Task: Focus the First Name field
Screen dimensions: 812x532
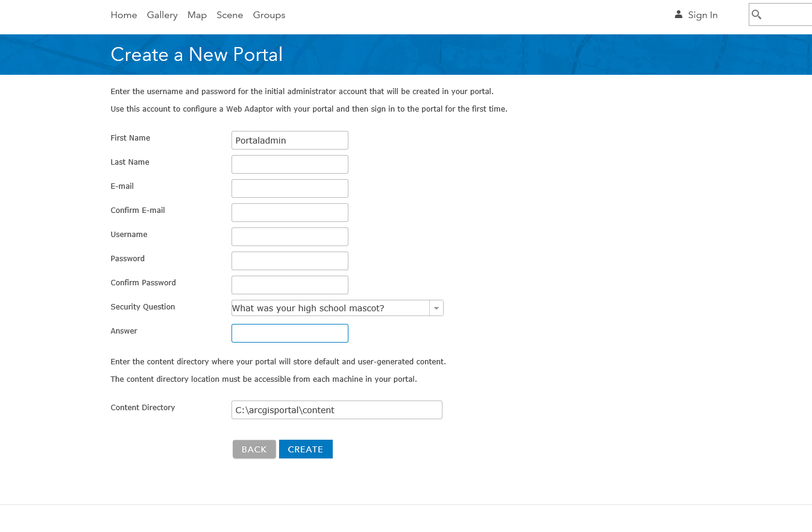Action: 289,141
